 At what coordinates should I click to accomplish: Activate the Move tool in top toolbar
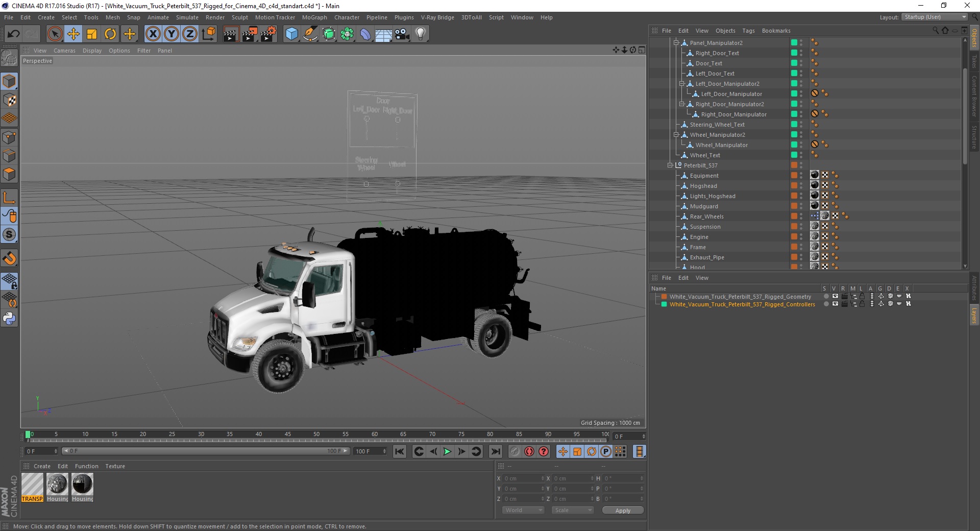pyautogui.click(x=73, y=34)
